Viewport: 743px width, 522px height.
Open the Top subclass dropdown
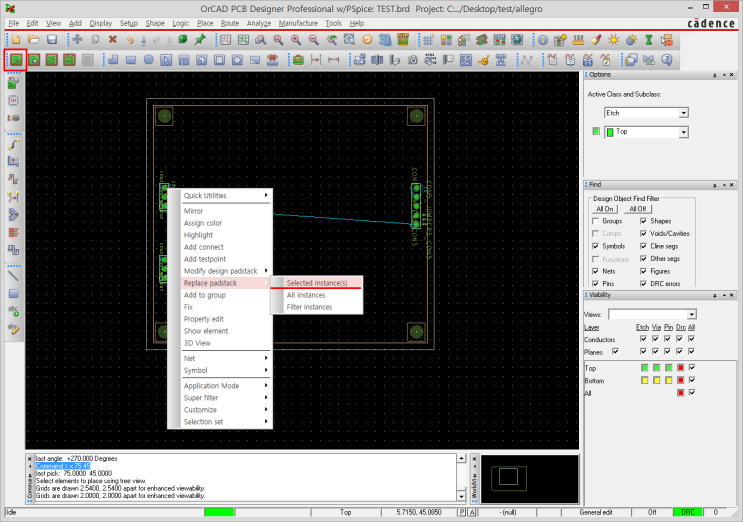click(x=684, y=132)
